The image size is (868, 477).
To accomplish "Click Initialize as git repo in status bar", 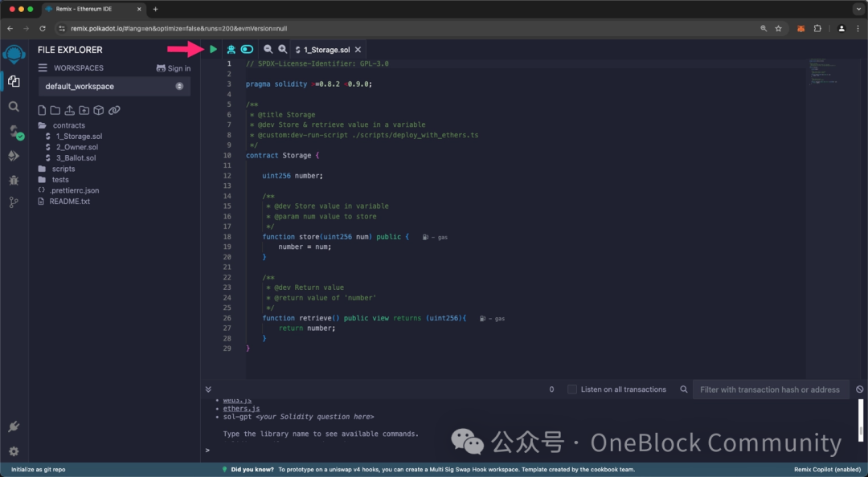I will pyautogui.click(x=39, y=469).
